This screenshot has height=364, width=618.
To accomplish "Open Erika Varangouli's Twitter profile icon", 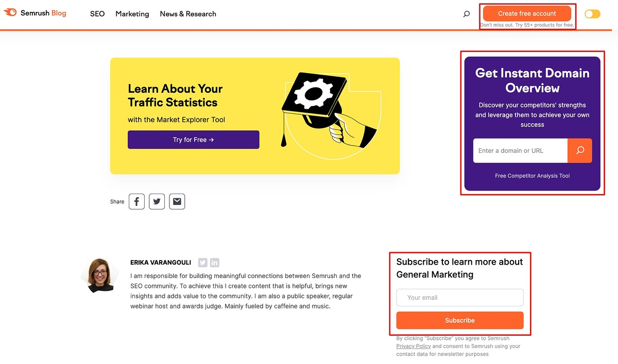I will pos(203,263).
